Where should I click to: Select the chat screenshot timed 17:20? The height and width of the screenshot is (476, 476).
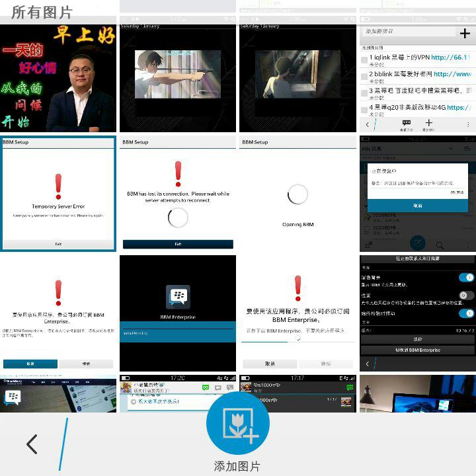178,393
